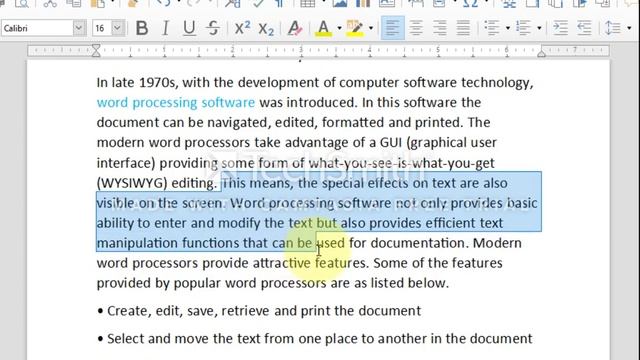
Task: Click the right indent marker on ruler
Action: (542, 52)
